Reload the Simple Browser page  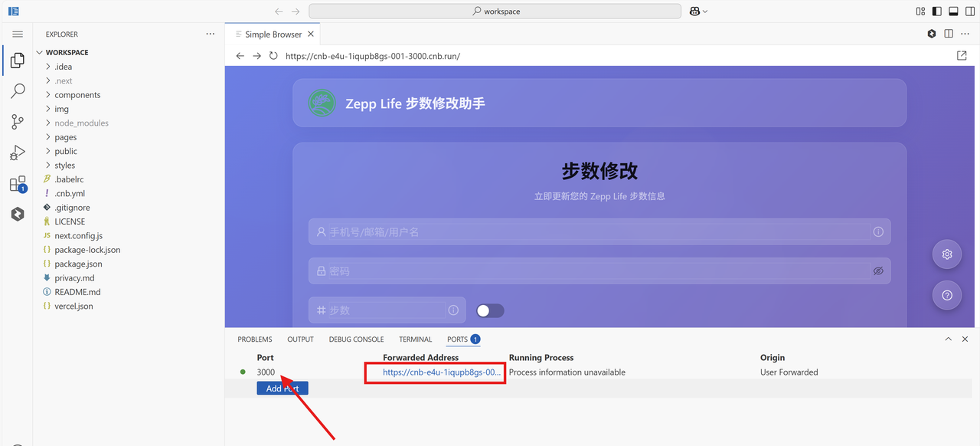(273, 56)
